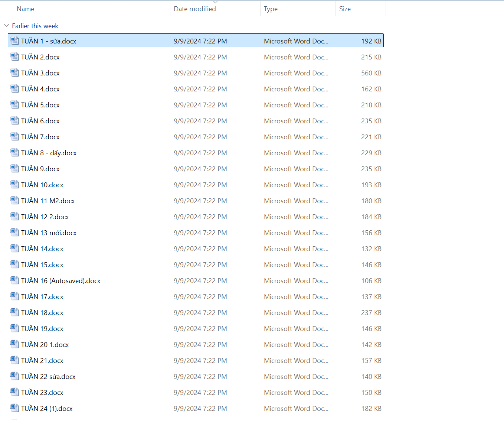Click the 132 KB size cell
The height and width of the screenshot is (422, 504).
pyautogui.click(x=371, y=249)
